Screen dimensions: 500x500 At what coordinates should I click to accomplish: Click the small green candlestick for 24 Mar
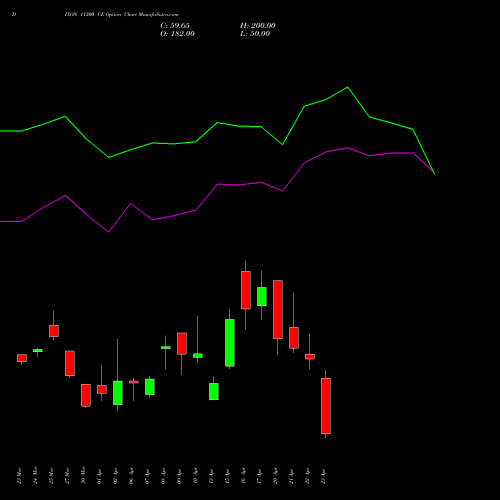(38, 350)
